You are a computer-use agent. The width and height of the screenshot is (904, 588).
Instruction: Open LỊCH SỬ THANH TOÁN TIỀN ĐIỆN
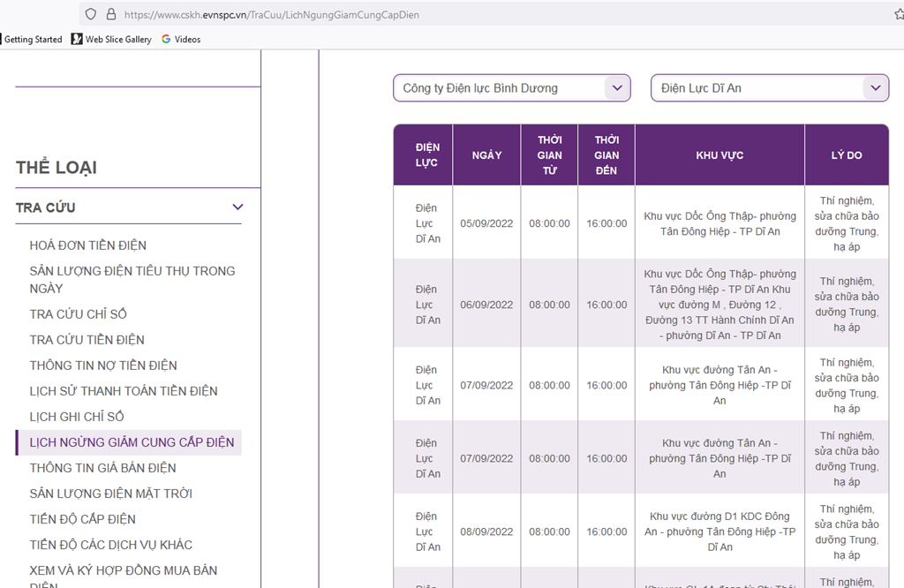tap(124, 391)
